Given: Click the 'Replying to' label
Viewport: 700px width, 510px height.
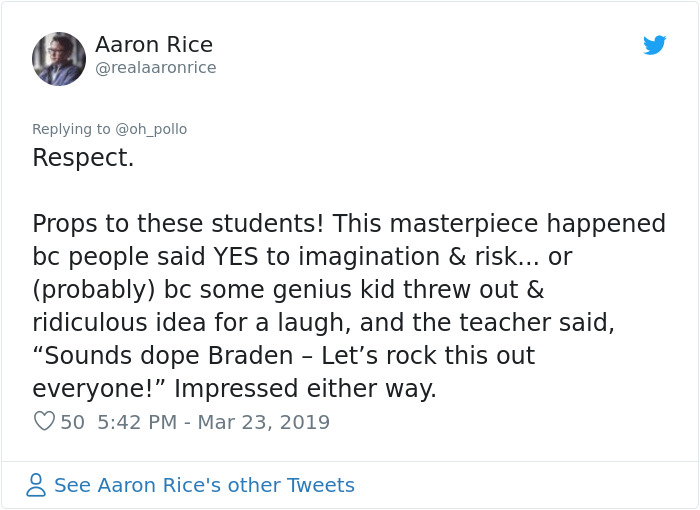Looking at the screenshot, I should (72, 129).
